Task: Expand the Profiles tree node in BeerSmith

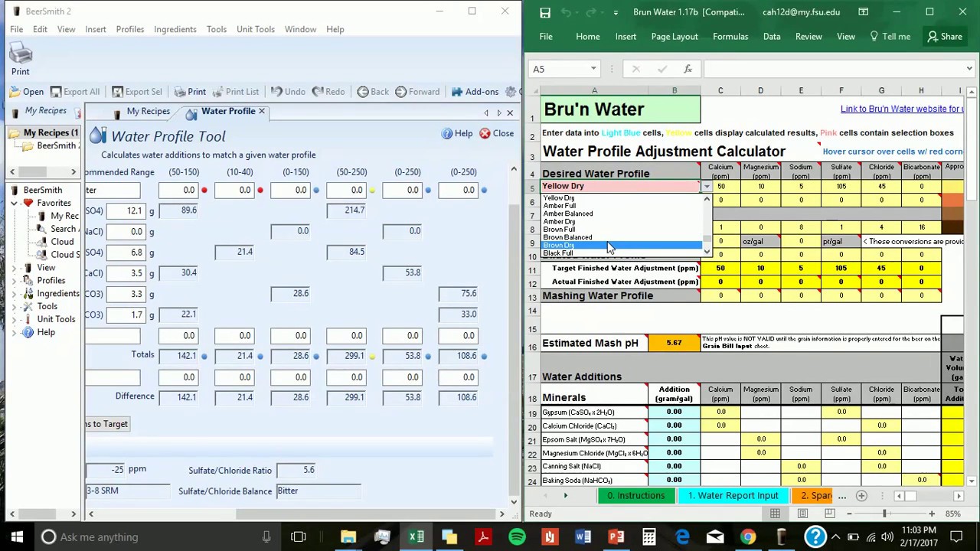Action: click(15, 281)
